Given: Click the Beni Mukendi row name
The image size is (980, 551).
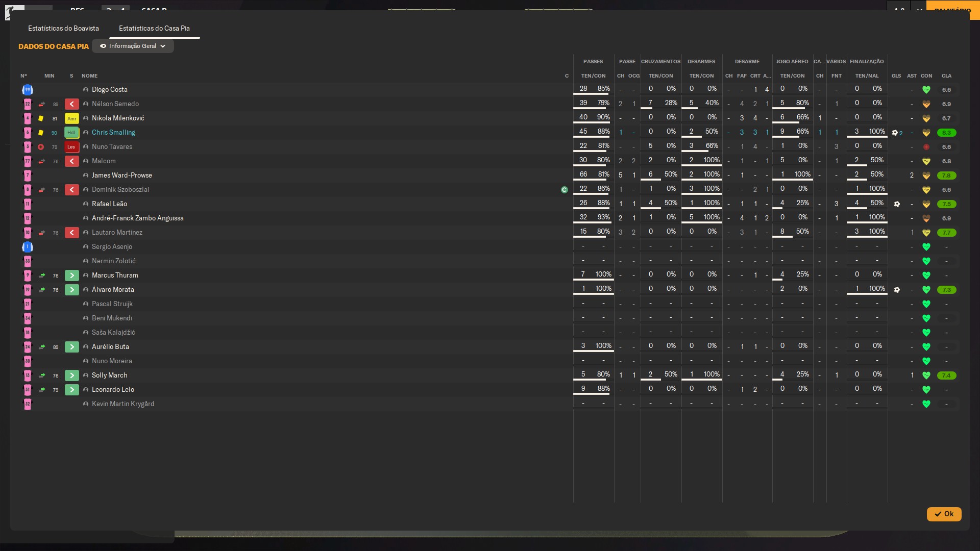Looking at the screenshot, I should [112, 318].
